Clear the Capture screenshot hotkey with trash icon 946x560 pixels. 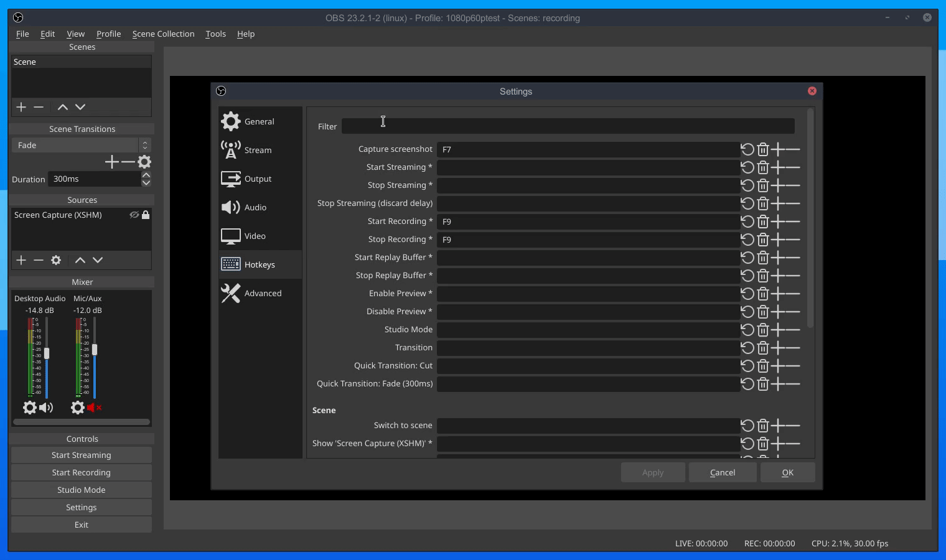tap(763, 149)
